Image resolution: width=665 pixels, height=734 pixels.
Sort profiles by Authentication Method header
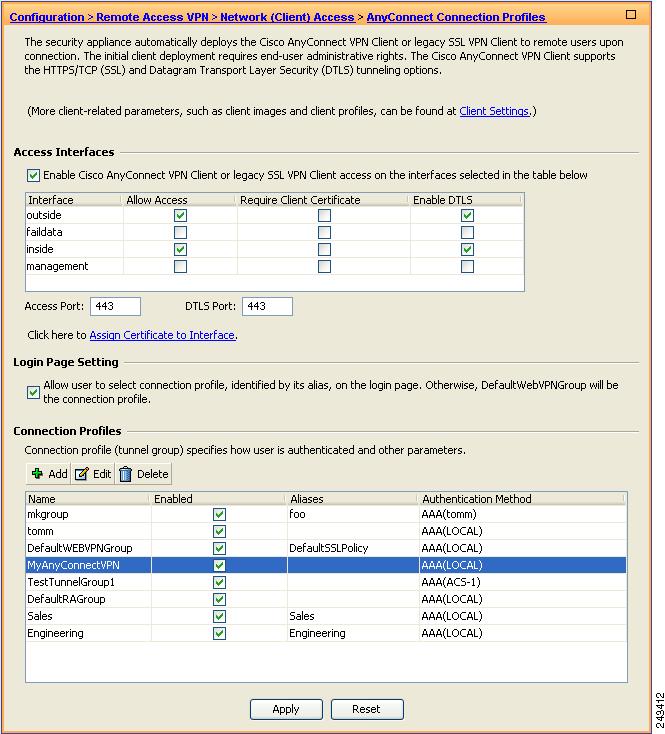pos(523,499)
